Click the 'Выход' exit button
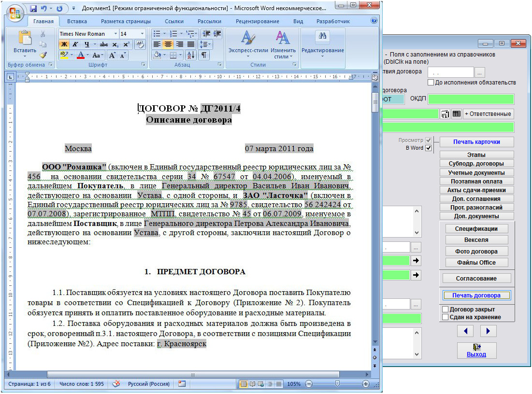Image resolution: width=532 pixels, height=394 pixels. (476, 351)
